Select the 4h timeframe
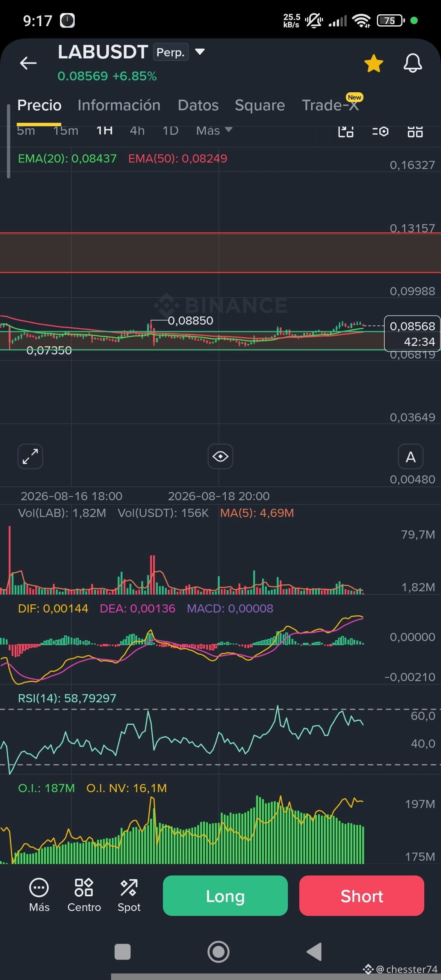The image size is (441, 980). (x=137, y=131)
